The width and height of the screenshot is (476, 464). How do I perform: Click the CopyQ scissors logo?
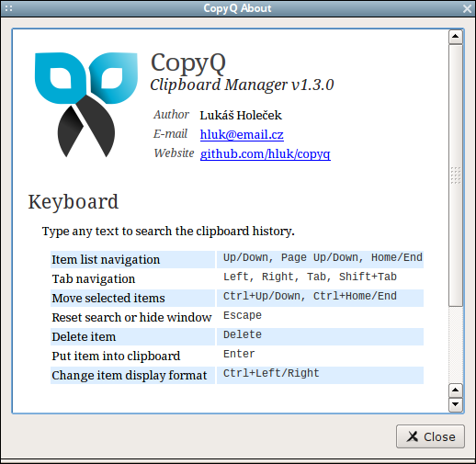(86, 105)
